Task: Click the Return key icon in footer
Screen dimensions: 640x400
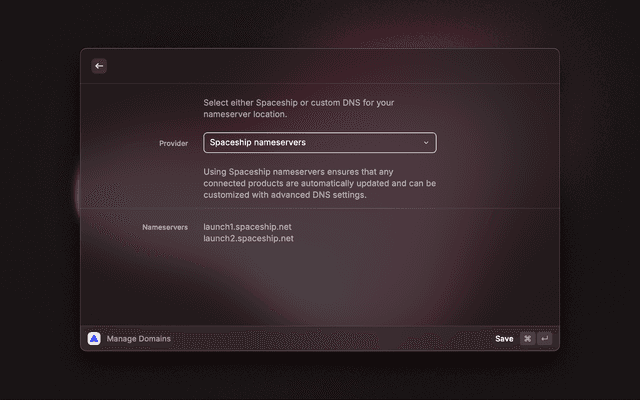Action: tap(544, 339)
